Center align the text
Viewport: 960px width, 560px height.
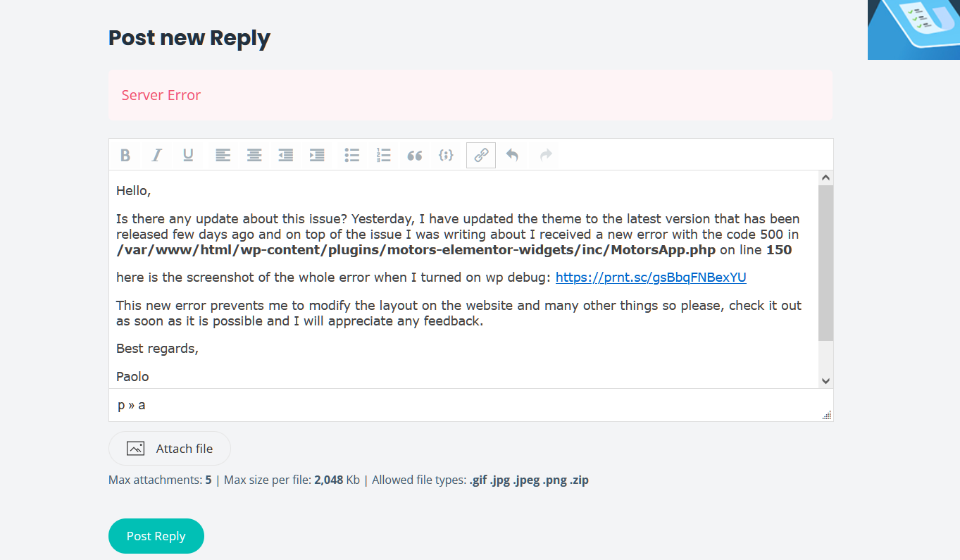tap(254, 156)
